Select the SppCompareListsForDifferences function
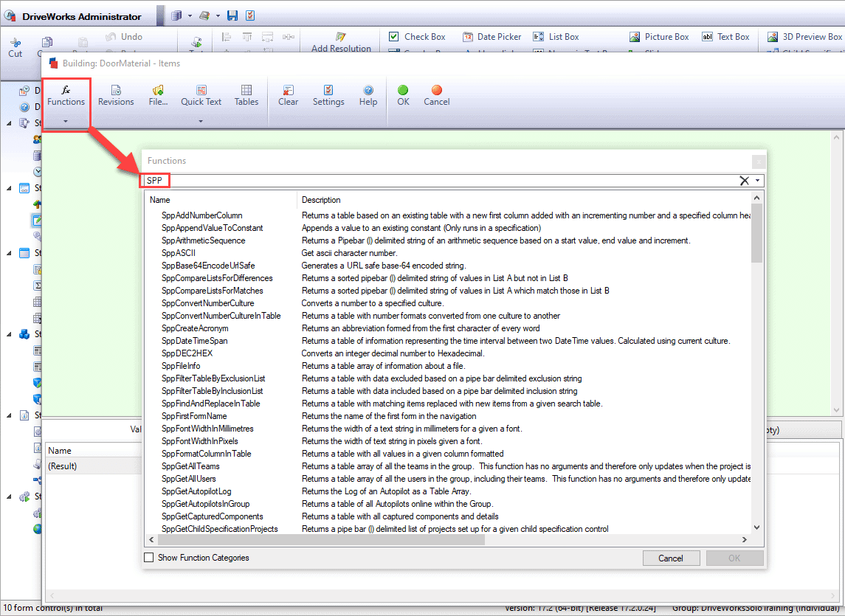Image resolution: width=845 pixels, height=616 pixels. (x=217, y=278)
